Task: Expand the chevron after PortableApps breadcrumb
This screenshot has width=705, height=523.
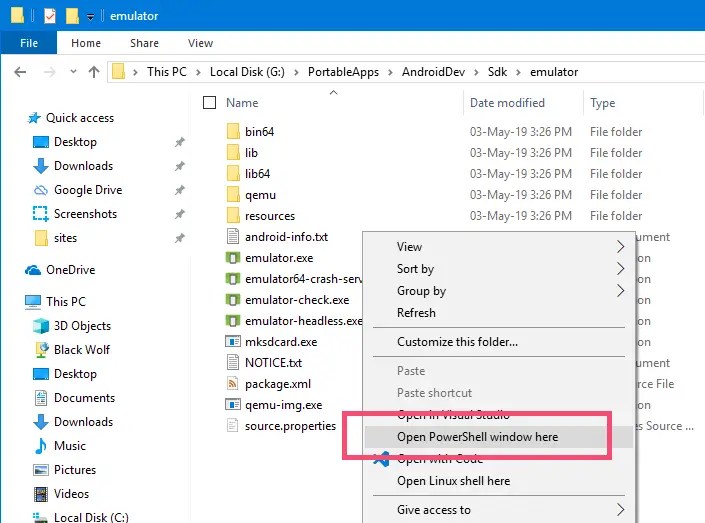Action: pyautogui.click(x=390, y=72)
